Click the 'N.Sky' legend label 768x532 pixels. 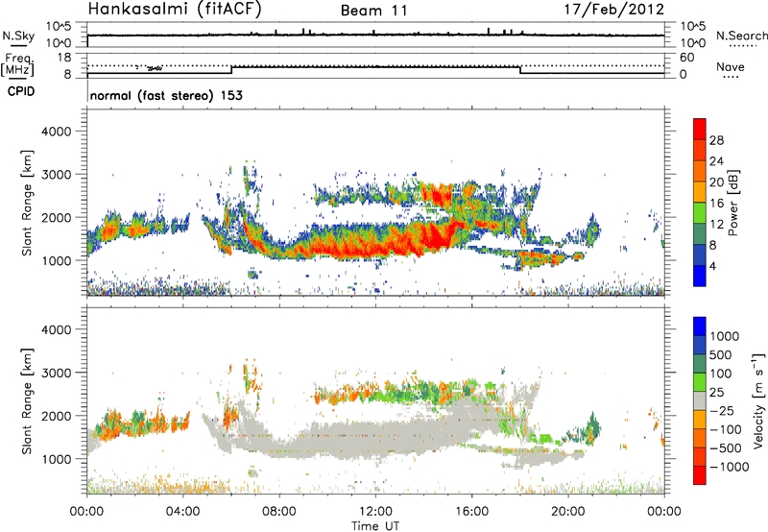[x=18, y=36]
